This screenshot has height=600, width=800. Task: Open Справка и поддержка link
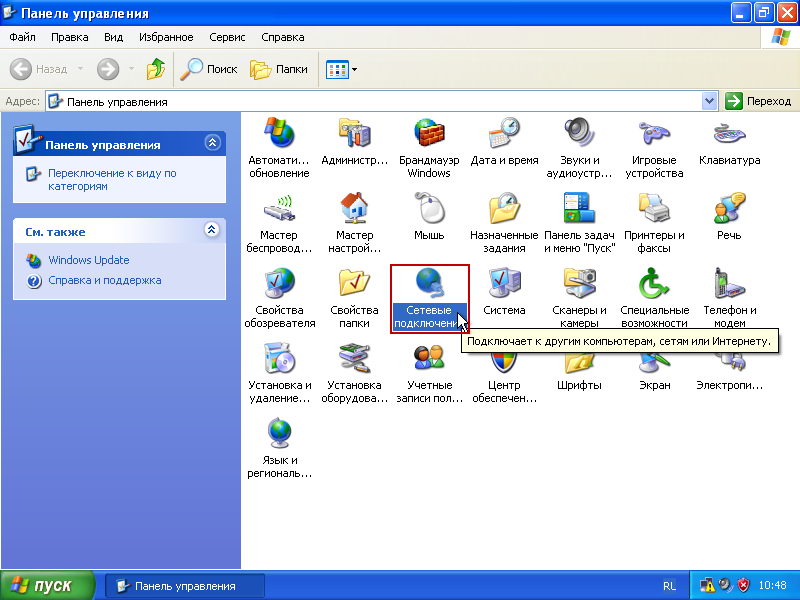(105, 280)
